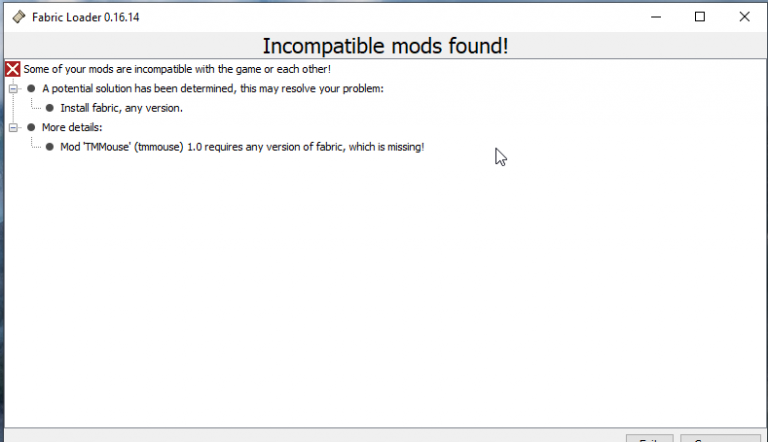Click the bullet beside the TMMouse mod entry
The image size is (768, 442).
[x=49, y=147]
